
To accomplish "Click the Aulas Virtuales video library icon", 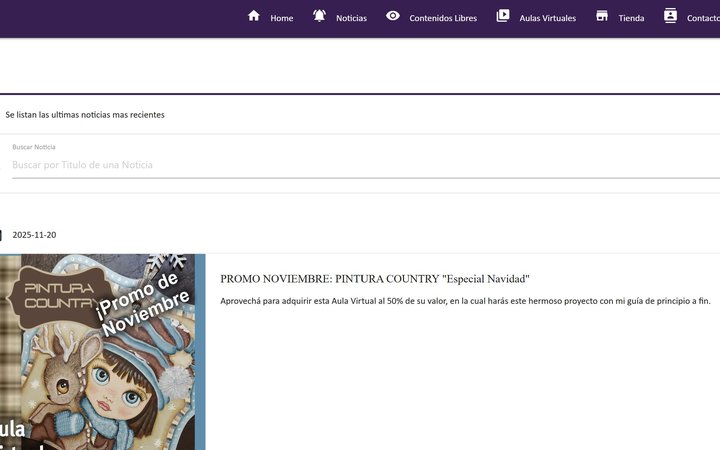I will coord(503,16).
